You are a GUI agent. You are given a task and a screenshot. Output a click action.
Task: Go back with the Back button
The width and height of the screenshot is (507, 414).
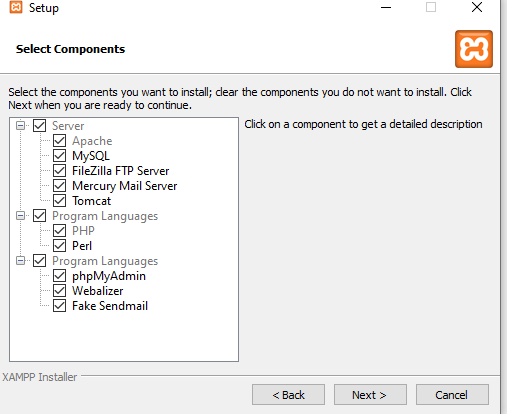[288, 395]
